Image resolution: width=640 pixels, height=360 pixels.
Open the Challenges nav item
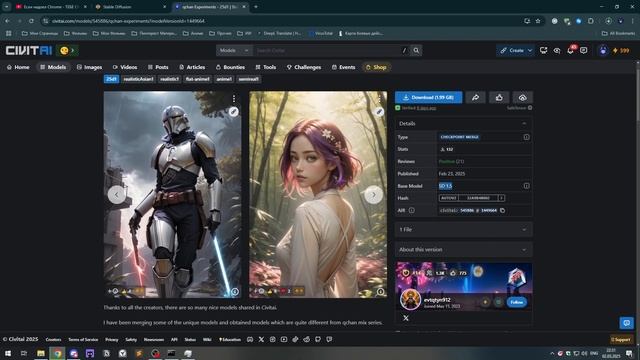click(x=304, y=67)
